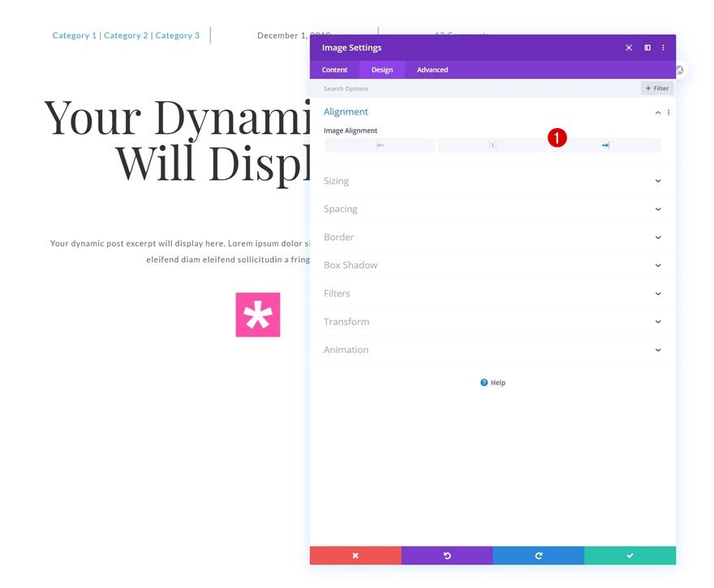The width and height of the screenshot is (714, 588).
Task: Select left image alignment
Action: pyautogui.click(x=380, y=145)
